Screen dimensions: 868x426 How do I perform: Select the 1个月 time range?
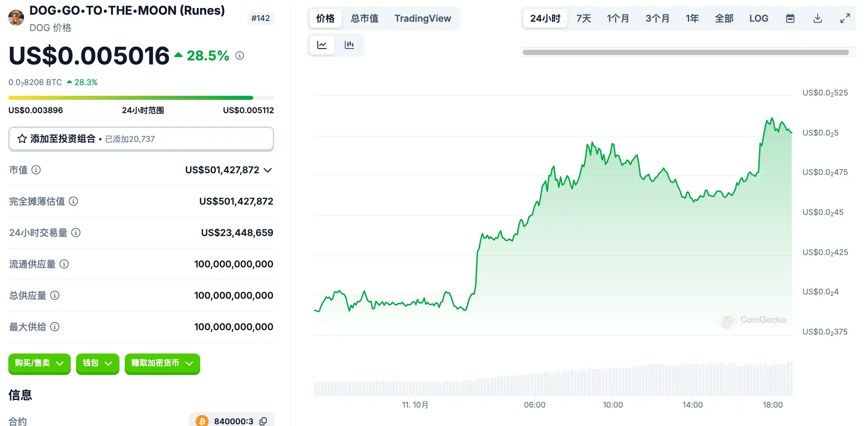click(x=618, y=18)
